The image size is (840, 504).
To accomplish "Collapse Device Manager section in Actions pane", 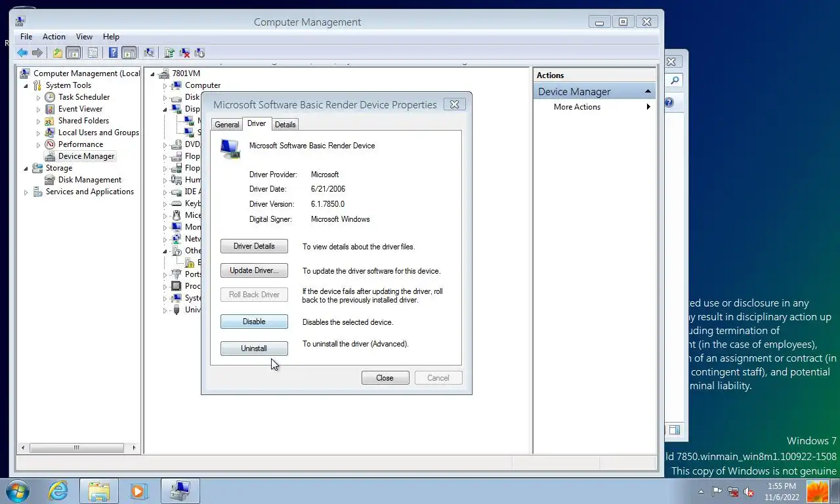I will [648, 91].
